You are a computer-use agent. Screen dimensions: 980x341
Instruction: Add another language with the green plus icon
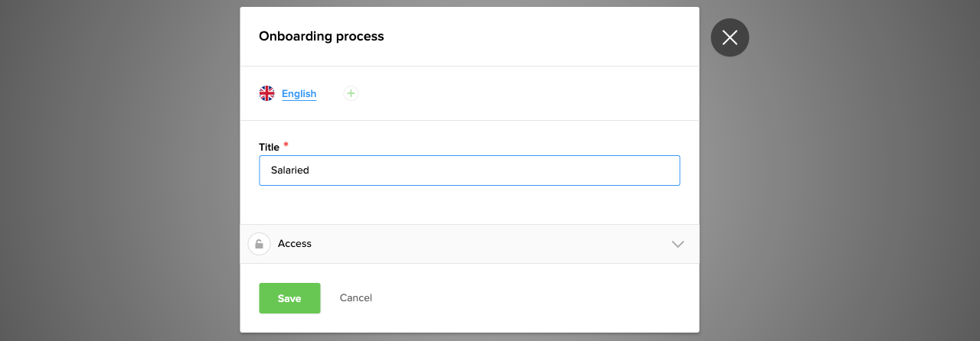tap(351, 93)
